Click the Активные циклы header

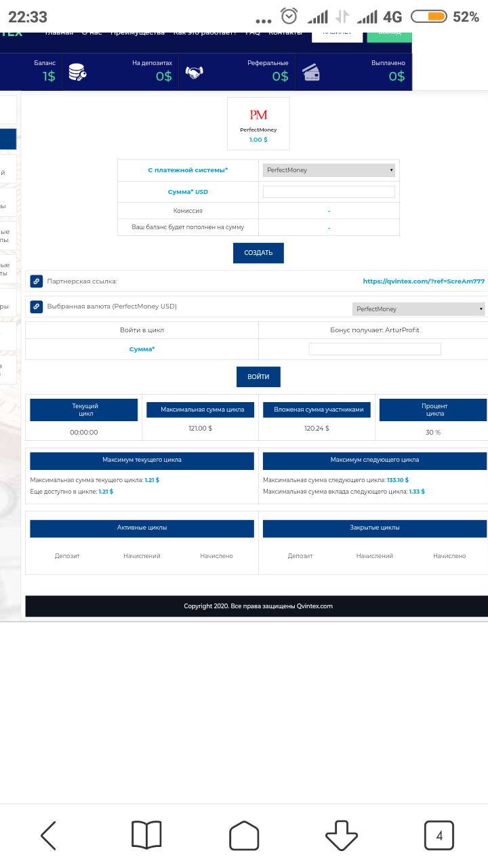(x=142, y=528)
